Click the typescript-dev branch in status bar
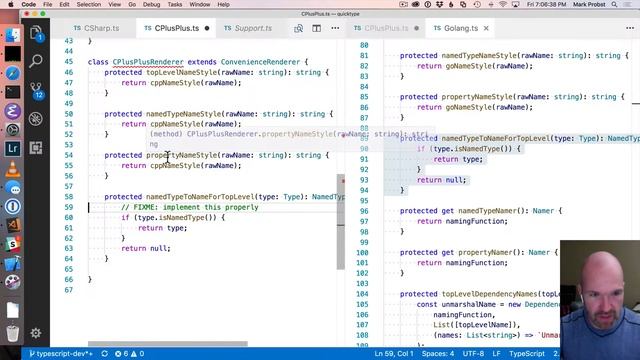This screenshot has width=640, height=360. (61, 353)
